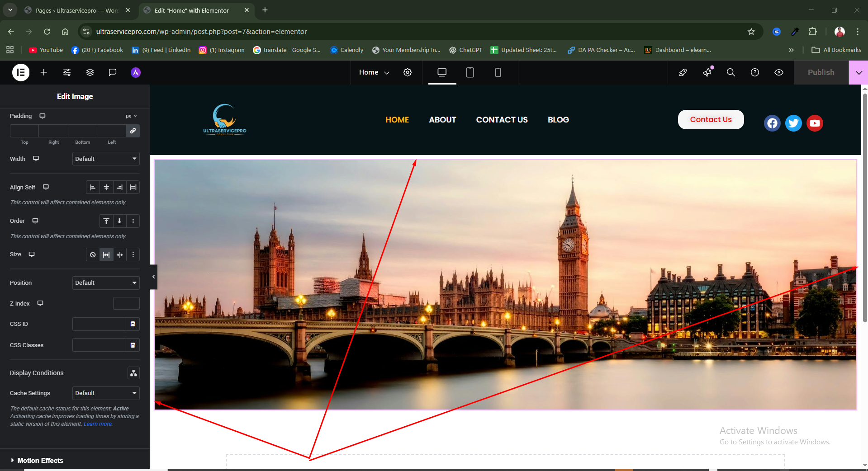Open the Structure layers icon
Viewport: 868px width, 471px height.
click(x=90, y=72)
